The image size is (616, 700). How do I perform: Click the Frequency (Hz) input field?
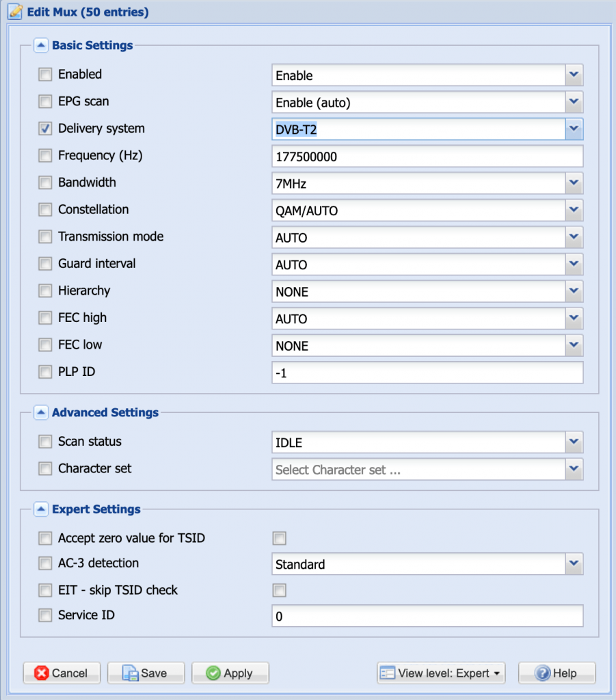click(427, 157)
